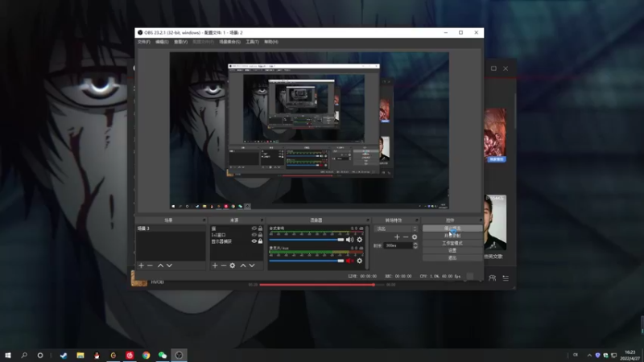Click the start recording button

pos(452,236)
